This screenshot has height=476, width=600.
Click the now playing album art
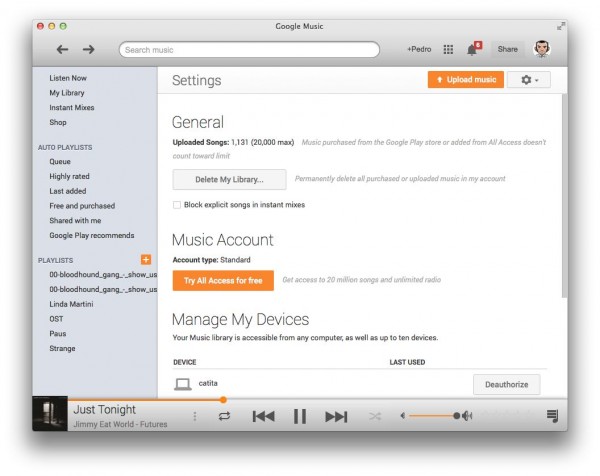coord(50,414)
